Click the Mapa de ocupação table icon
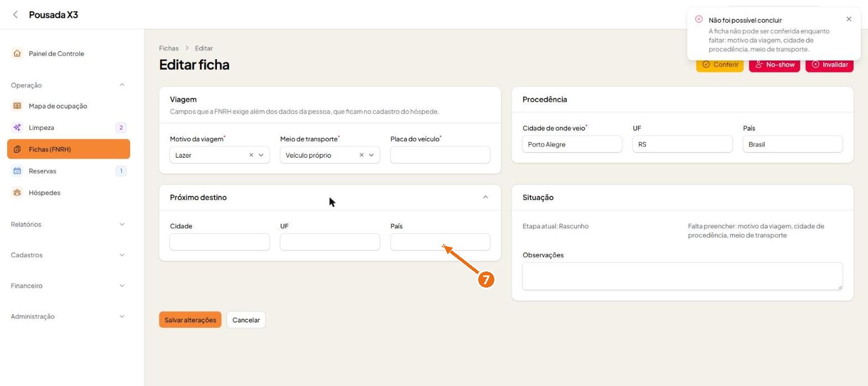The height and width of the screenshot is (386, 868). (x=17, y=106)
